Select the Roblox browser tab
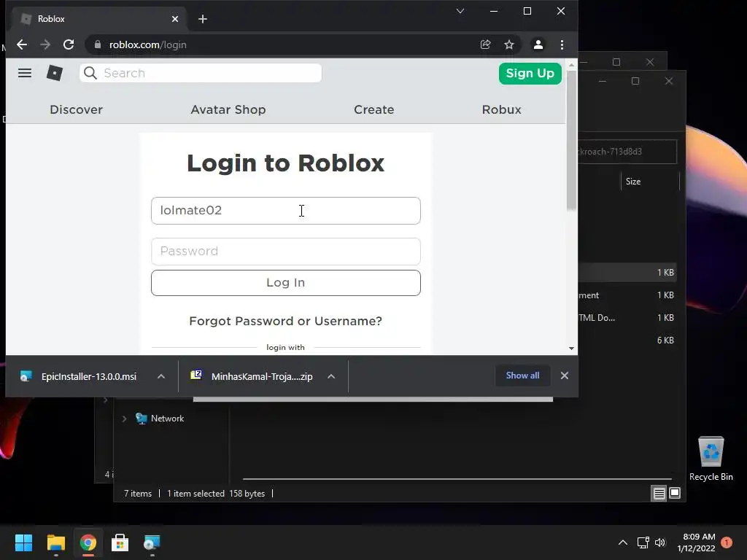The width and height of the screenshot is (747, 560). (100, 19)
